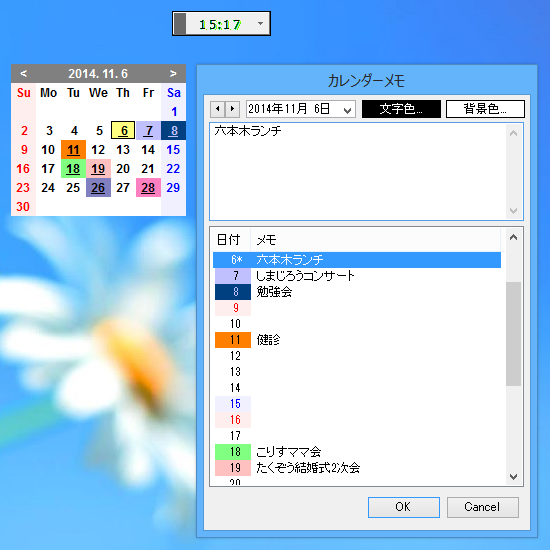
Task: Cancel the calendar memo dialog
Action: (x=482, y=507)
